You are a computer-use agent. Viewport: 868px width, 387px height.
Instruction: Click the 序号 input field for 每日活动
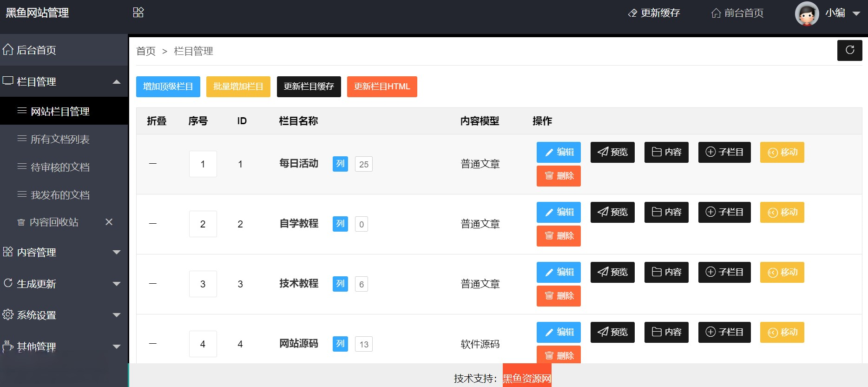[x=203, y=164]
